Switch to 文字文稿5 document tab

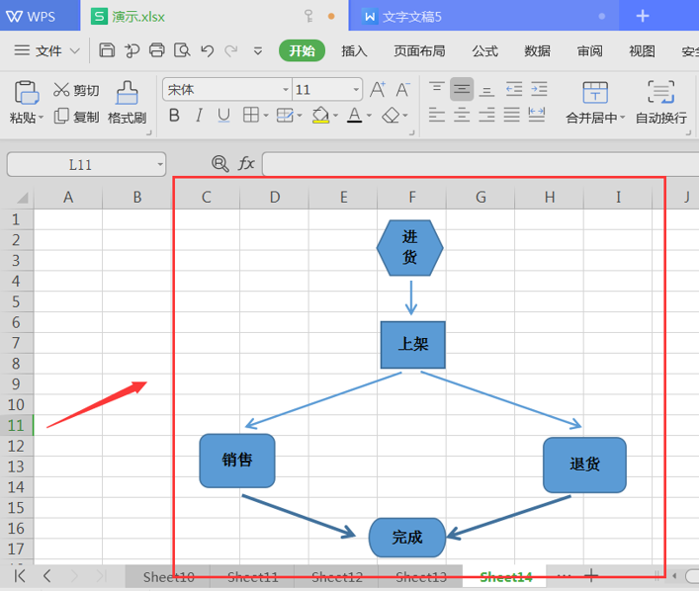(483, 16)
